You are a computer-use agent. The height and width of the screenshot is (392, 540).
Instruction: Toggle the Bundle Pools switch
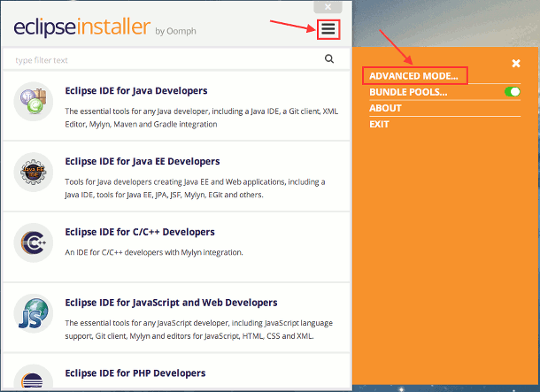click(512, 92)
